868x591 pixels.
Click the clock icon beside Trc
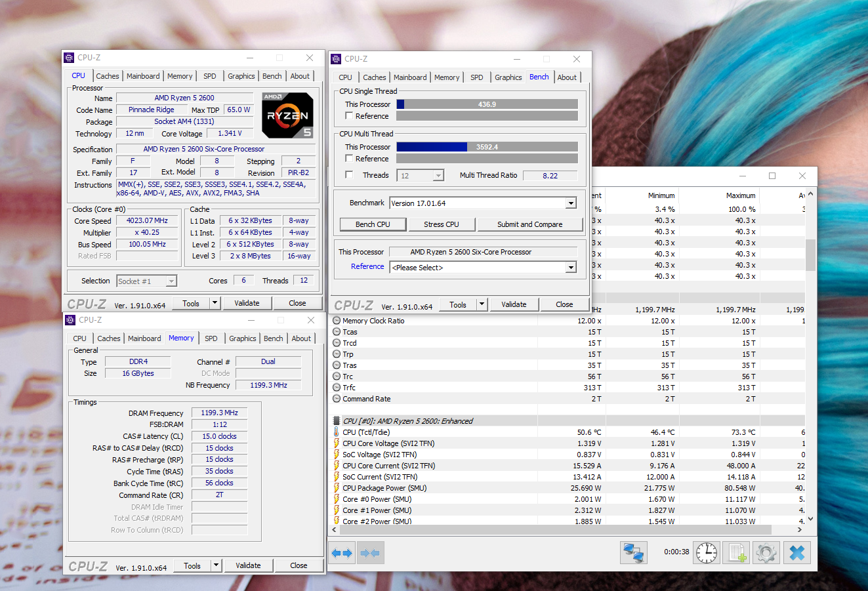pyautogui.click(x=337, y=377)
